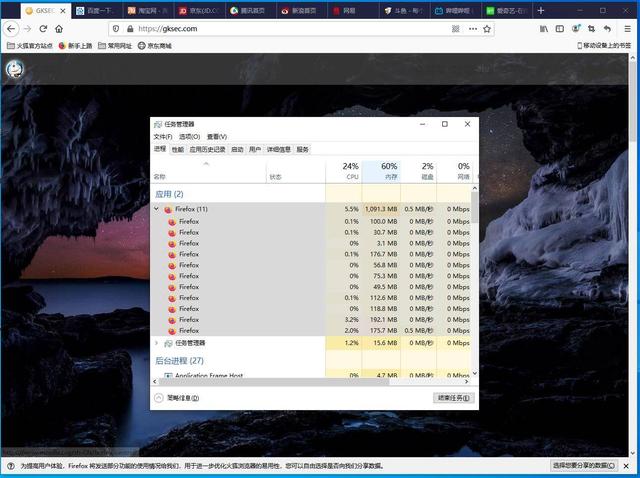Click the info icon in notification bar
This screenshot has height=478, width=640.
click(11, 466)
